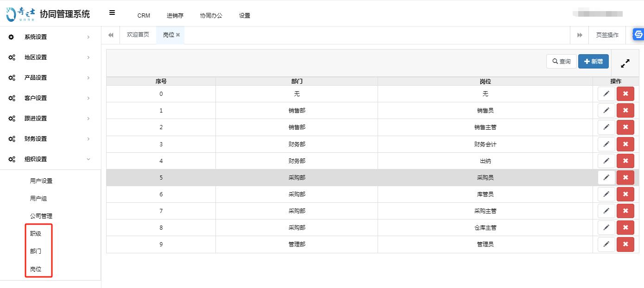Switch to the 欢迎首页 tab

[138, 35]
